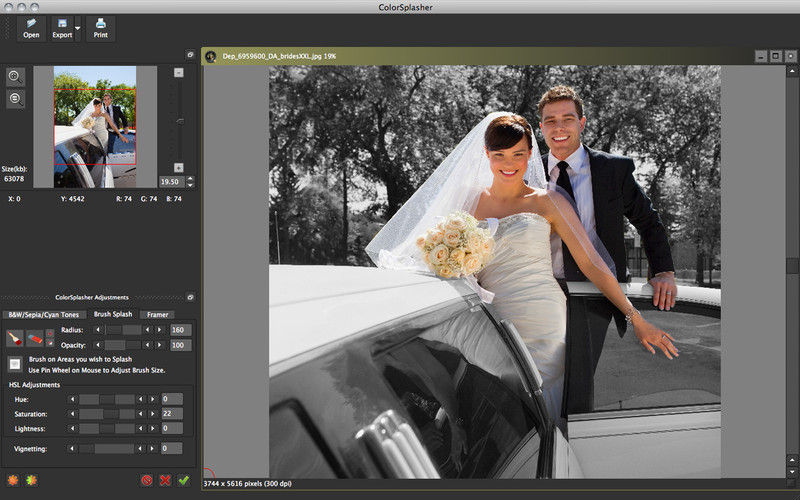Click the Lightness slider track

tap(107, 429)
